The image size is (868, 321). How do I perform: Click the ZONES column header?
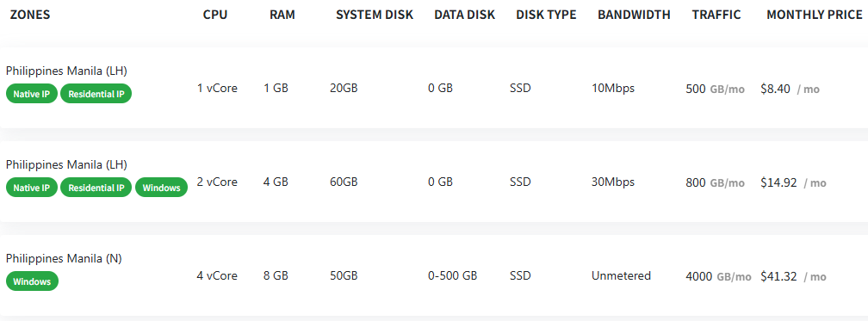coord(30,15)
